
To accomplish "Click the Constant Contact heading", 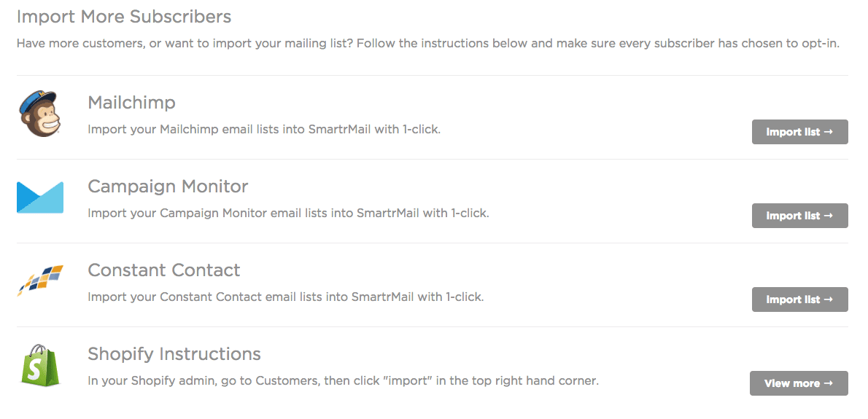I will click(163, 270).
